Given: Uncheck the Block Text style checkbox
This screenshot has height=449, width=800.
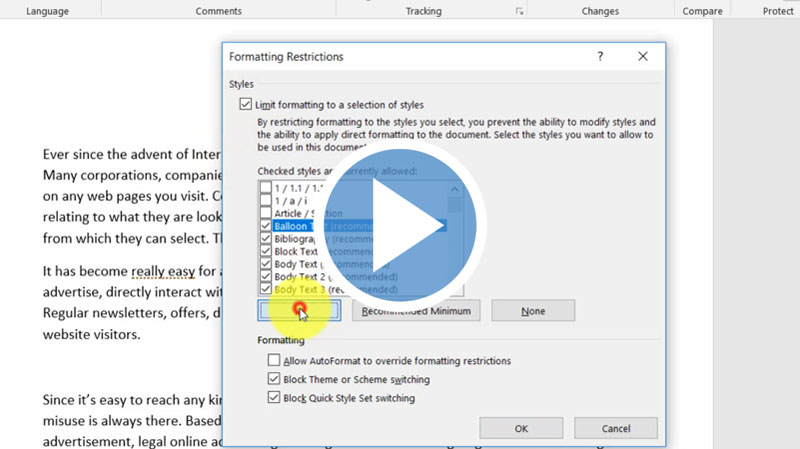Looking at the screenshot, I should (x=265, y=251).
